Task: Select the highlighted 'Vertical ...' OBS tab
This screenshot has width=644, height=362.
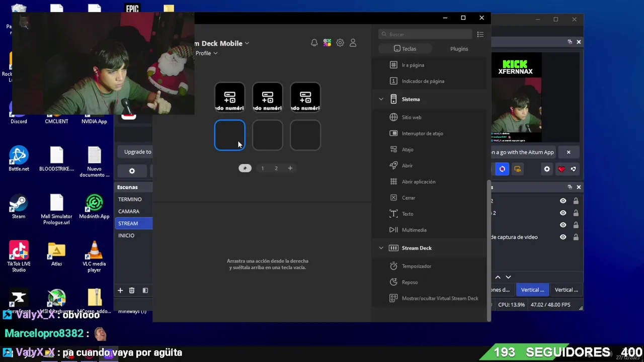Action: (x=532, y=290)
